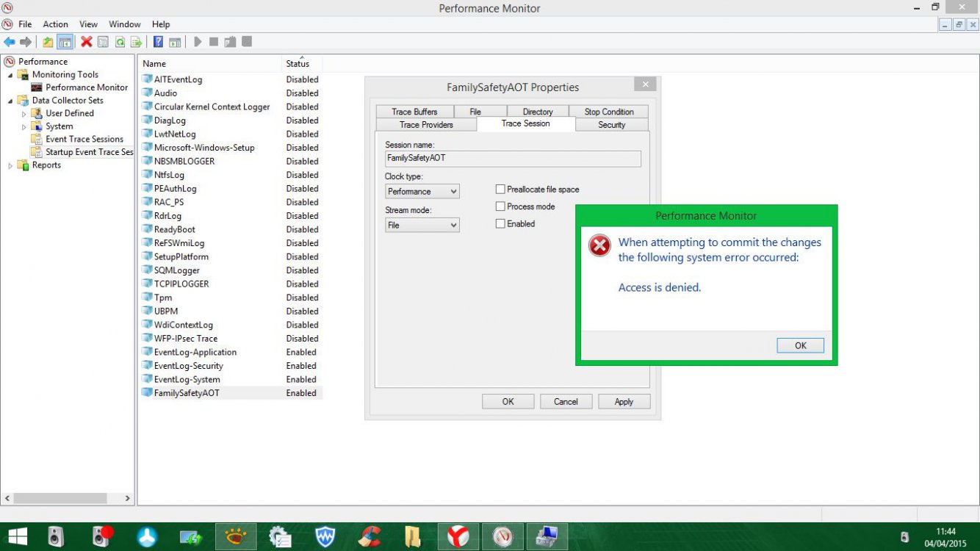Image resolution: width=980 pixels, height=551 pixels.
Task: Click the Session name text field
Action: coord(513,158)
